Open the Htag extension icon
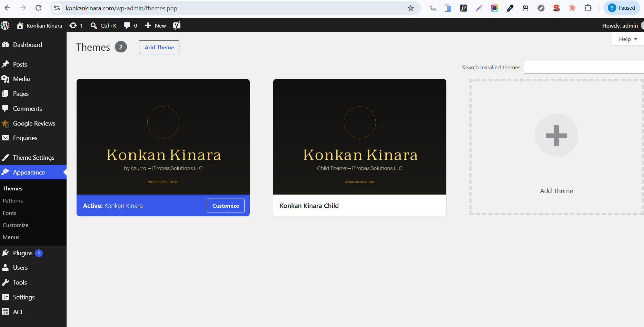The image size is (644, 327). [433, 8]
